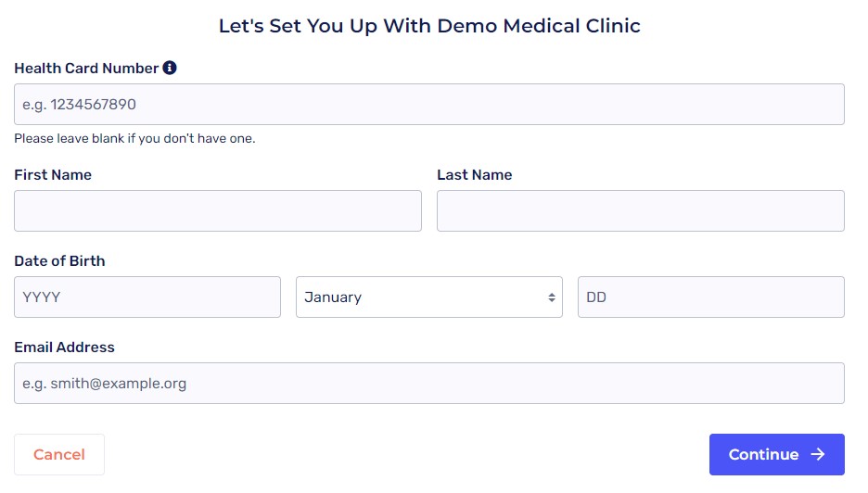The width and height of the screenshot is (868, 493).
Task: Click the 'Please leave blank' helper text
Action: [134, 139]
